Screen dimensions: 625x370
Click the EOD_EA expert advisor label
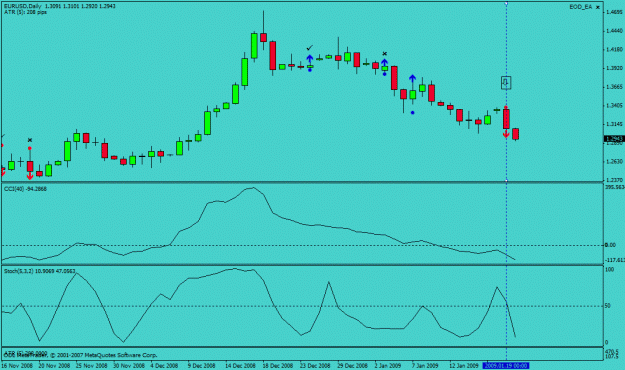(580, 7)
